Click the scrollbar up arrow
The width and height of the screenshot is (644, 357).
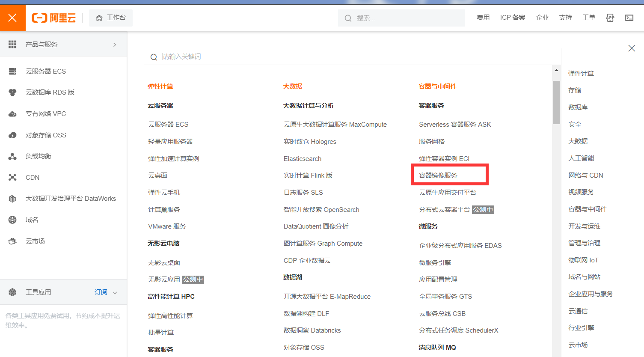pos(556,70)
